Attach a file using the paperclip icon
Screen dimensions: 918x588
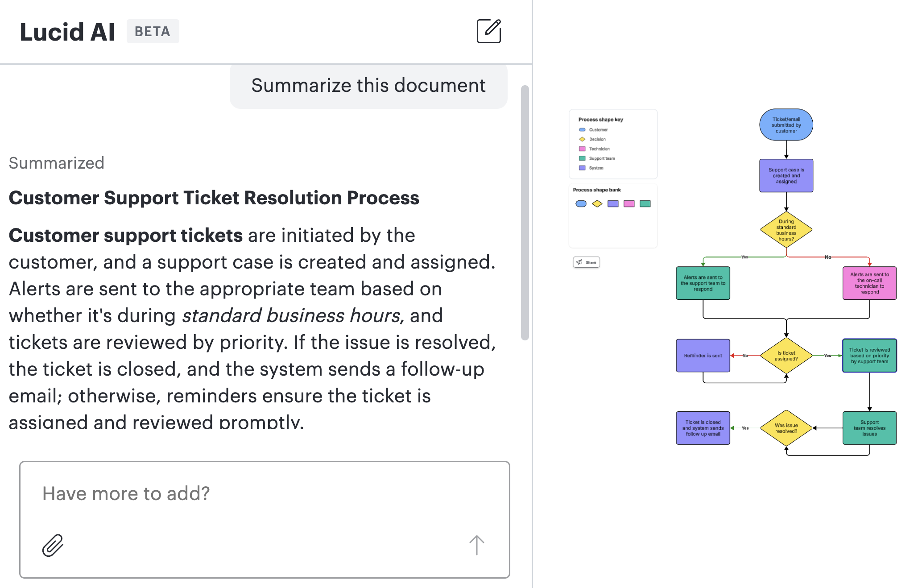pyautogui.click(x=52, y=545)
